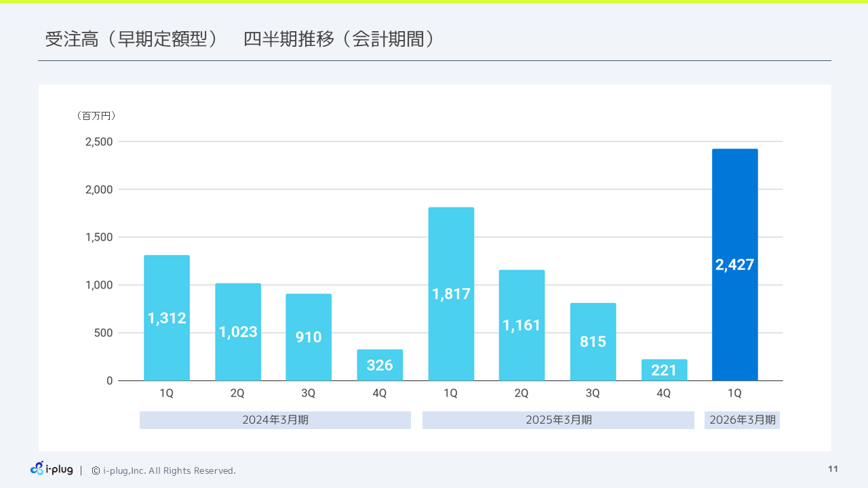The width and height of the screenshot is (868, 488).
Task: Select the 1,023 bar for 2Q
Action: pos(238,331)
